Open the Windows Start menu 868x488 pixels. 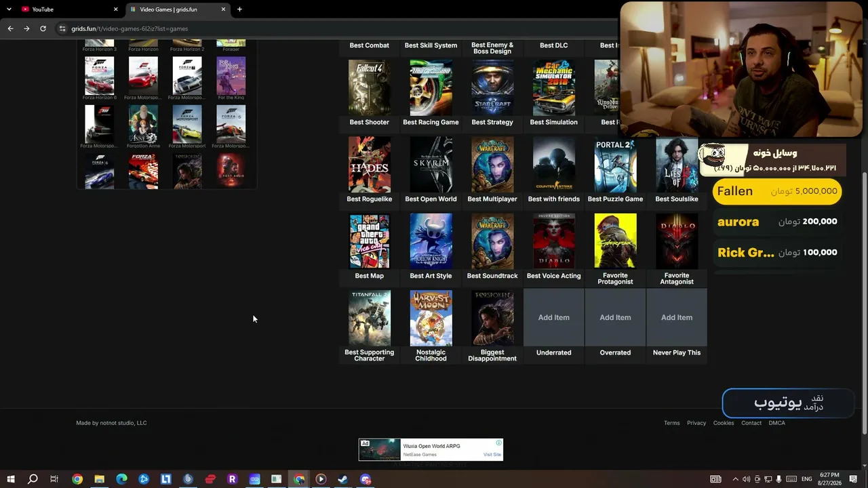[x=11, y=479]
